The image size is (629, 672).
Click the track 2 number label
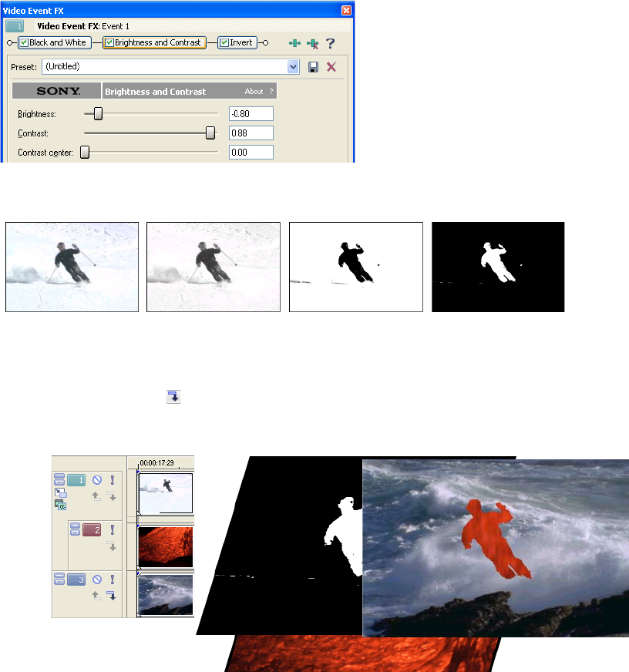pyautogui.click(x=92, y=529)
